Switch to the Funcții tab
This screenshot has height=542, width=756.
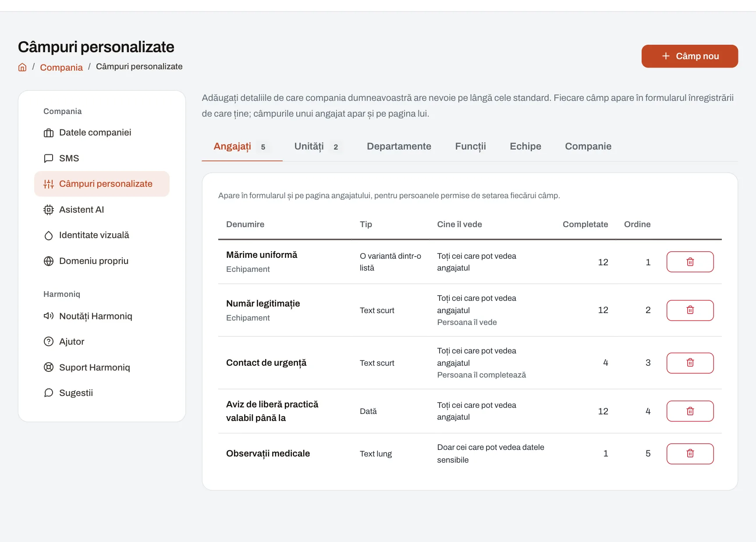pos(470,146)
